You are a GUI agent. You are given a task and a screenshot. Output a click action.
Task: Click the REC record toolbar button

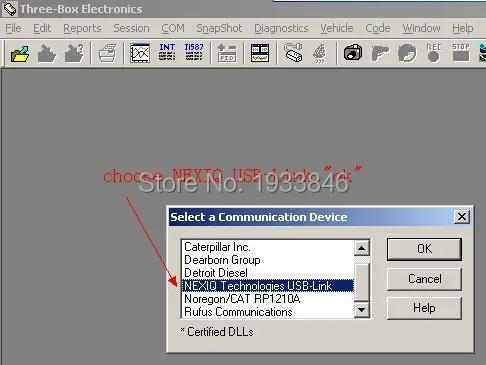click(x=434, y=53)
